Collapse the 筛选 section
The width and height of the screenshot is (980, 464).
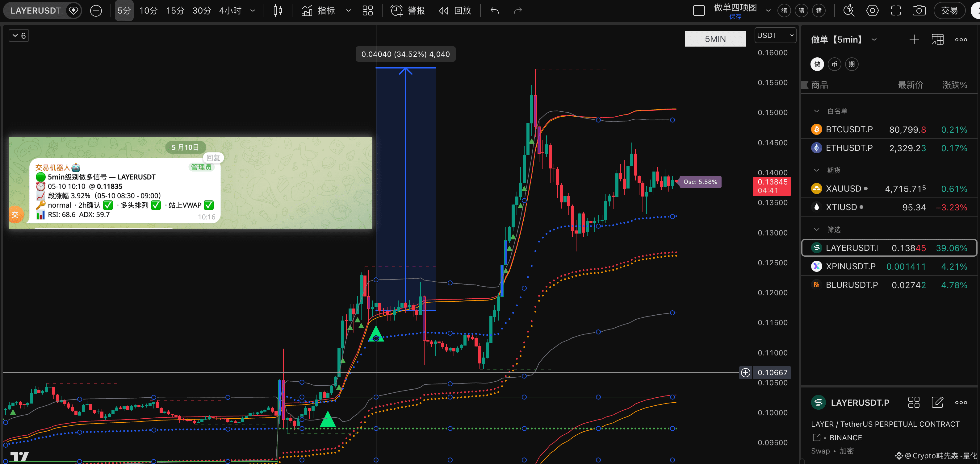point(816,230)
